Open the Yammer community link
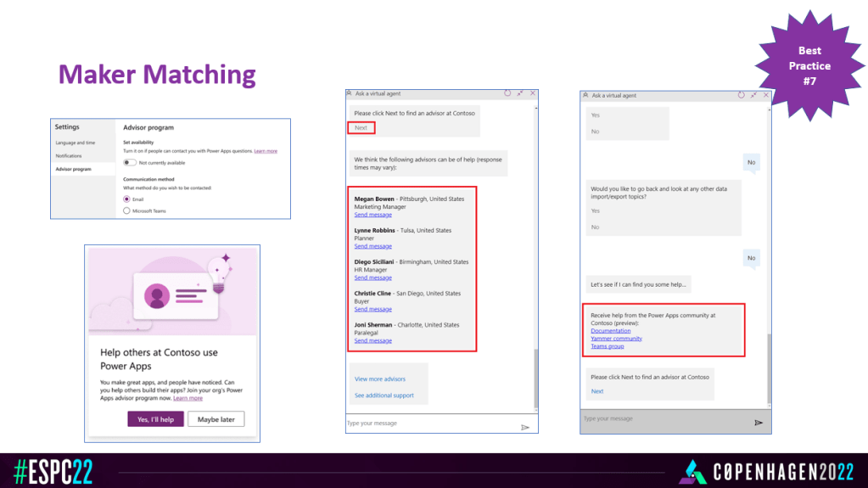Viewport: 868px width, 488px height. click(x=616, y=339)
